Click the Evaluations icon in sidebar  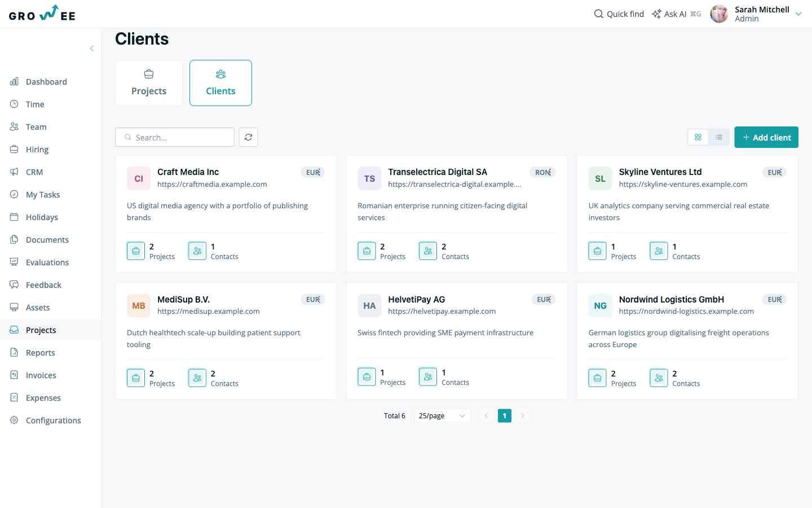(x=14, y=262)
